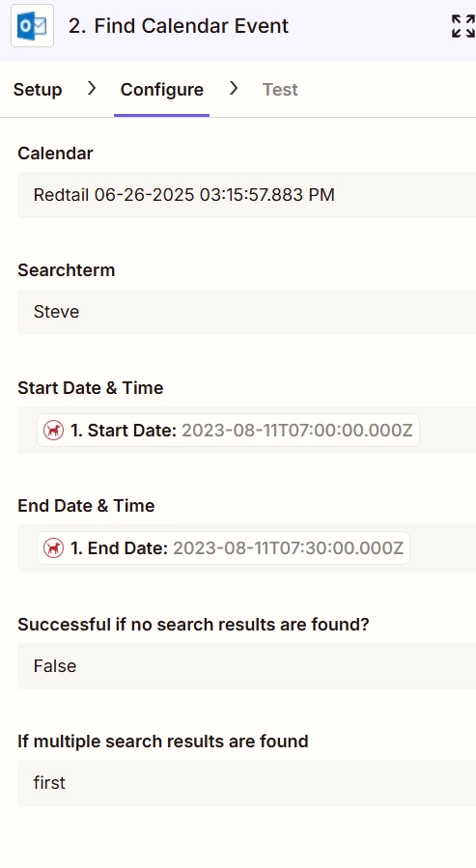Click the '2. Find Calendar Event' step title

[x=179, y=26]
